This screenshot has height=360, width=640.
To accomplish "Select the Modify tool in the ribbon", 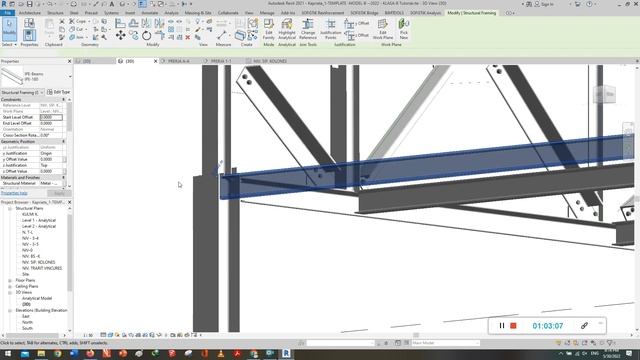I will [x=9, y=29].
